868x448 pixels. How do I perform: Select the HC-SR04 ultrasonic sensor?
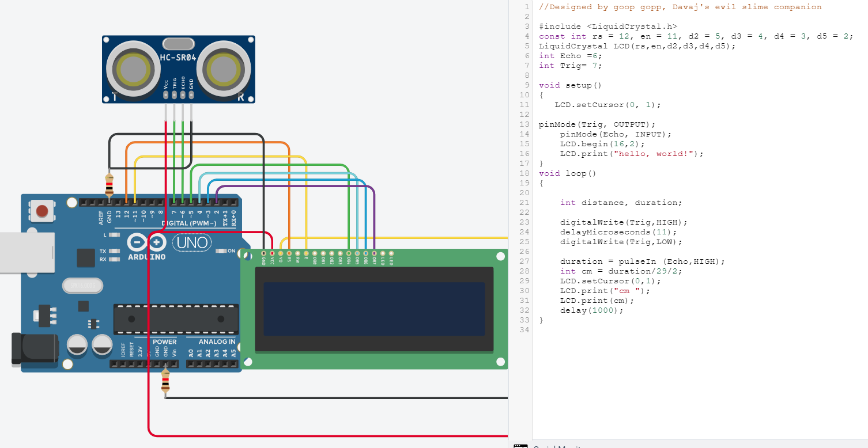[179, 69]
